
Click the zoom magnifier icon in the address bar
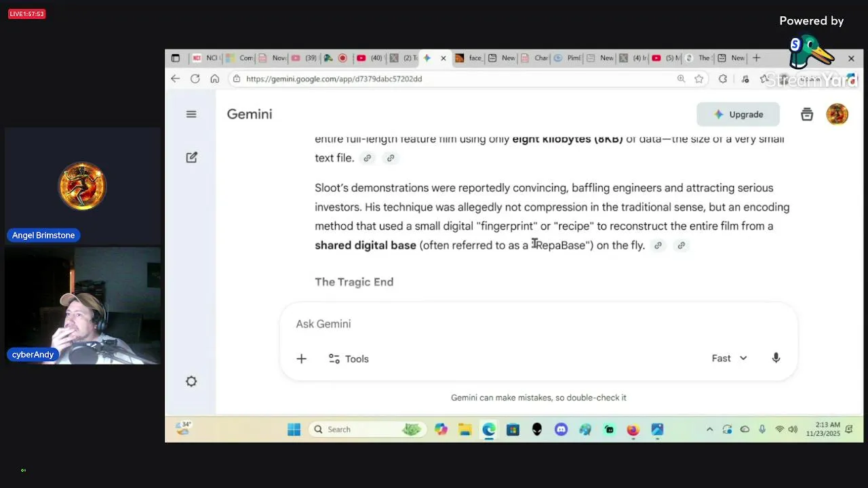681,79
